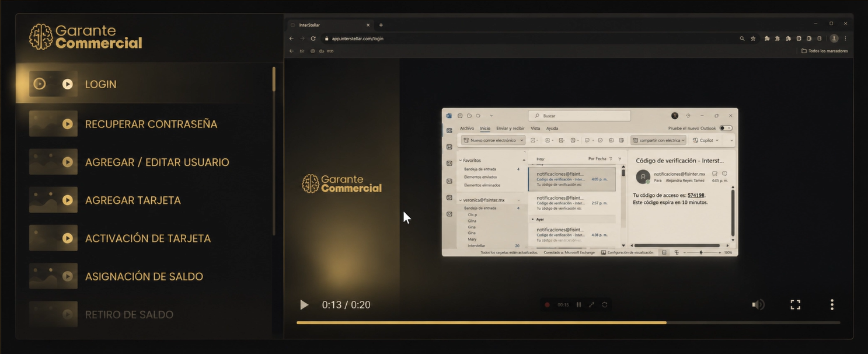Select the Mary folder
The height and width of the screenshot is (354, 868).
click(472, 239)
